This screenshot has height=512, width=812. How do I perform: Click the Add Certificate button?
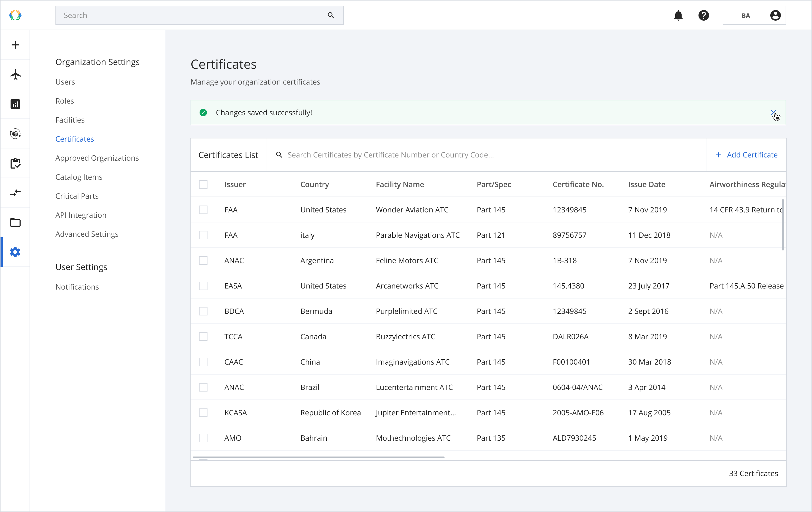746,155
